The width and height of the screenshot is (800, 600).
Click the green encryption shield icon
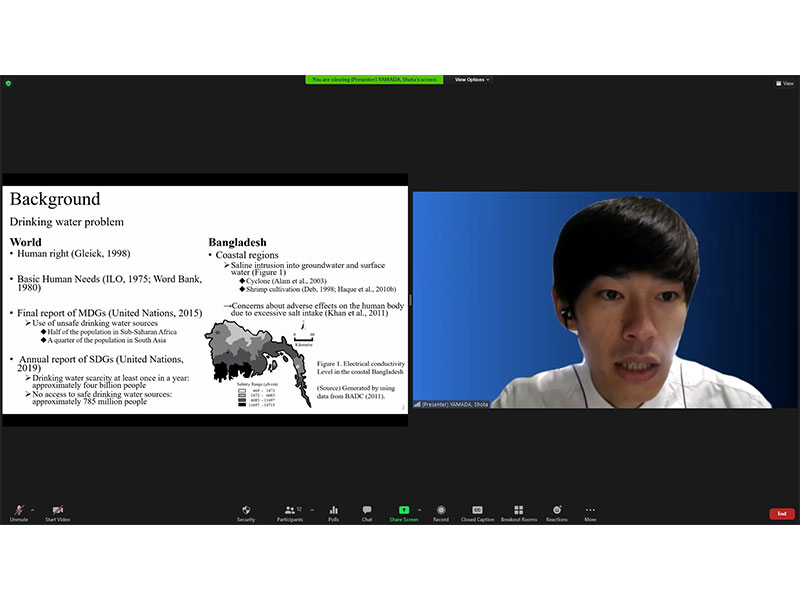8,83
